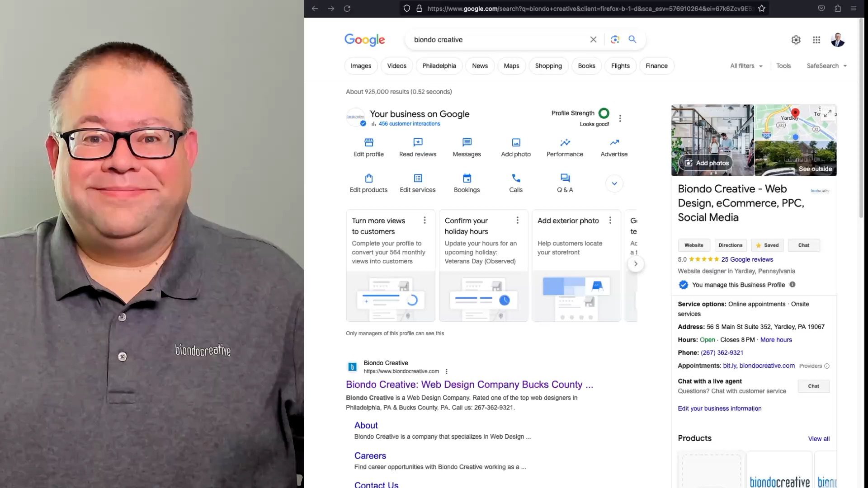Click View all products link
Viewport: 868px width, 488px height.
(819, 439)
